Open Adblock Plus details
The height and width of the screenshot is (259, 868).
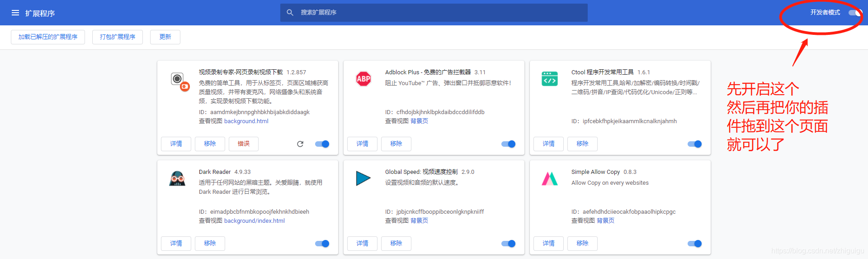coord(362,144)
